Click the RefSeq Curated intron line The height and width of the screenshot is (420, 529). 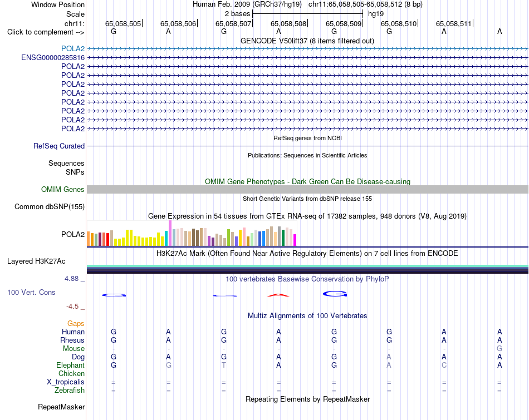pyautogui.click(x=307, y=146)
